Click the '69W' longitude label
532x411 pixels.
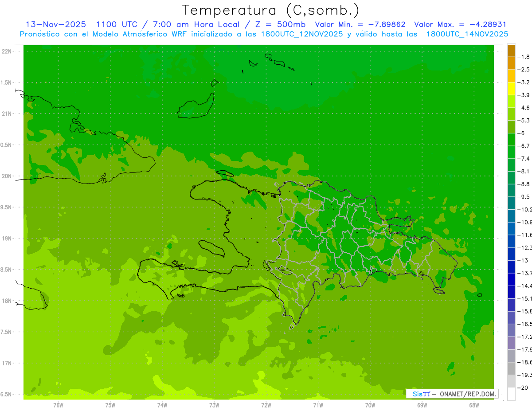pyautogui.click(x=422, y=405)
